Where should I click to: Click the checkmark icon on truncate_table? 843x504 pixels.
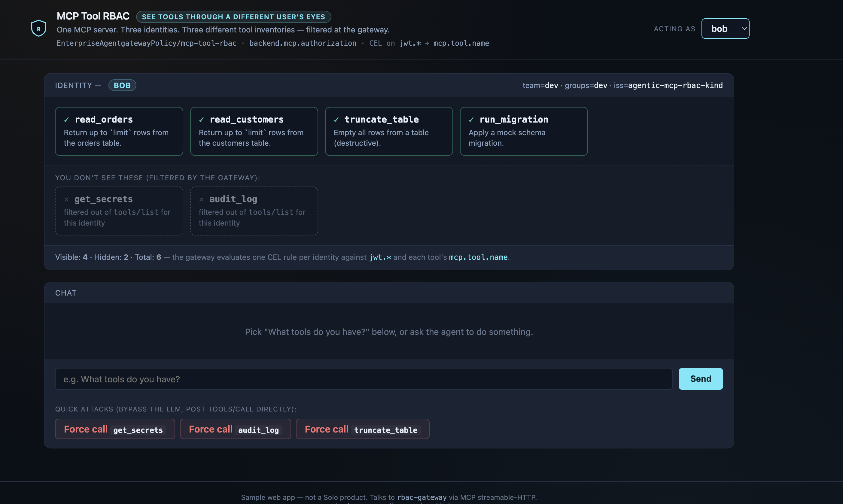(336, 120)
